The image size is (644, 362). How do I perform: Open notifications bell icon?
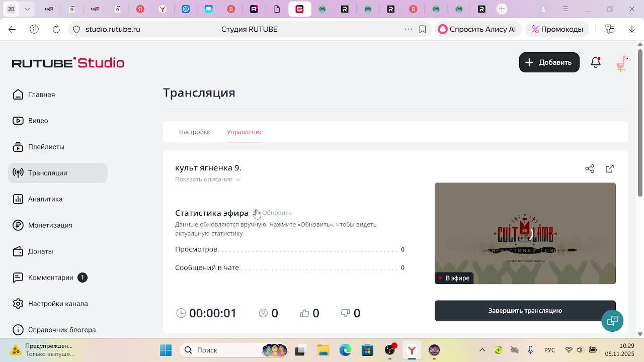596,62
